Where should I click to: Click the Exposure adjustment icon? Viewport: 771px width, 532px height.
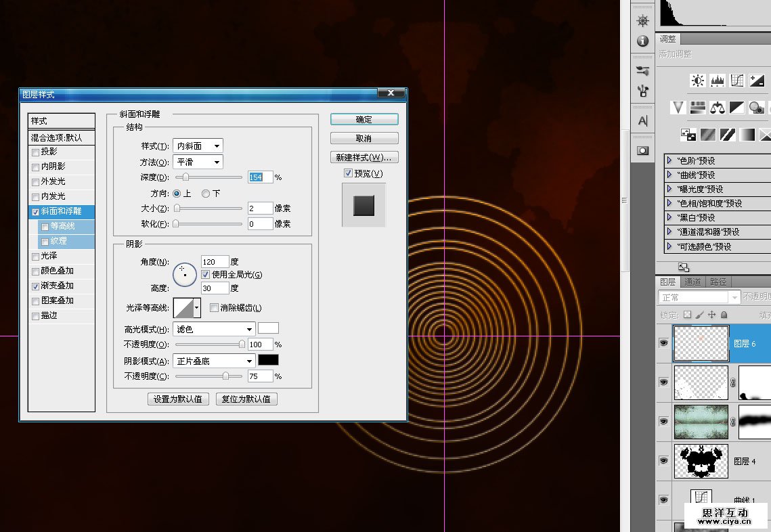tap(757, 81)
